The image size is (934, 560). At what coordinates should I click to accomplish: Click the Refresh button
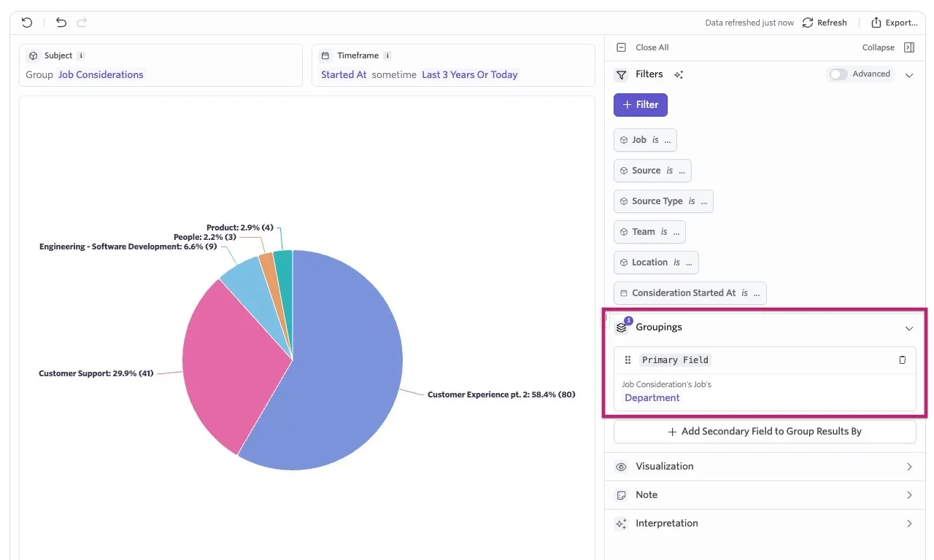825,23
